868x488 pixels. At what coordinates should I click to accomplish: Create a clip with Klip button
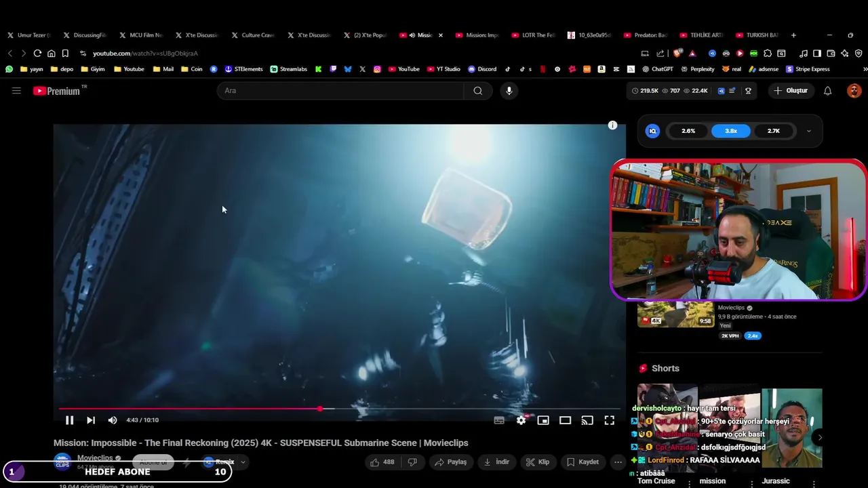538,462
